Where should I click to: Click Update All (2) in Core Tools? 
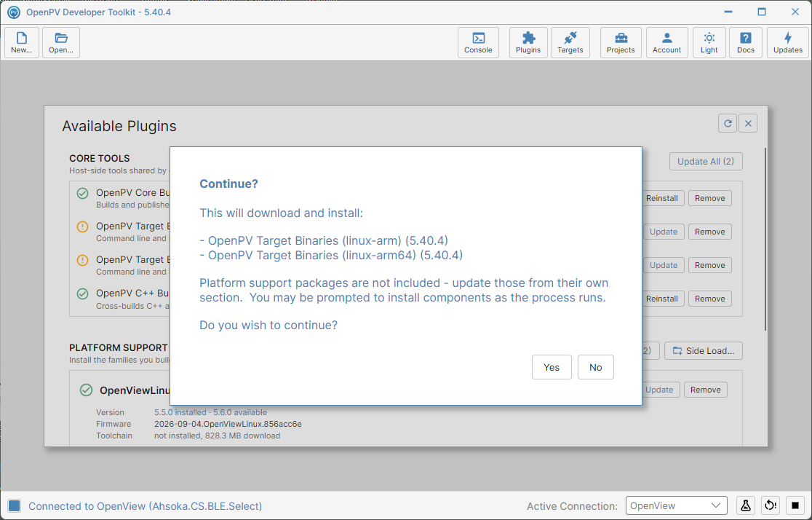706,161
